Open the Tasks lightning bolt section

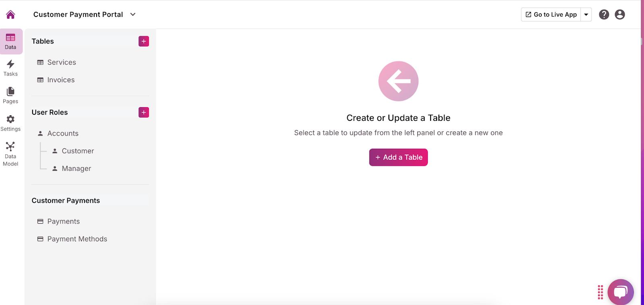coord(10,68)
